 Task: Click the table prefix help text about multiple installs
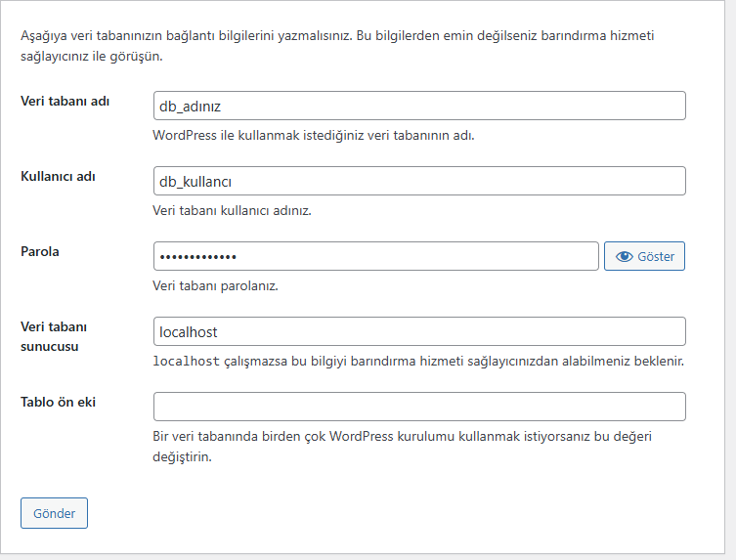(401, 446)
